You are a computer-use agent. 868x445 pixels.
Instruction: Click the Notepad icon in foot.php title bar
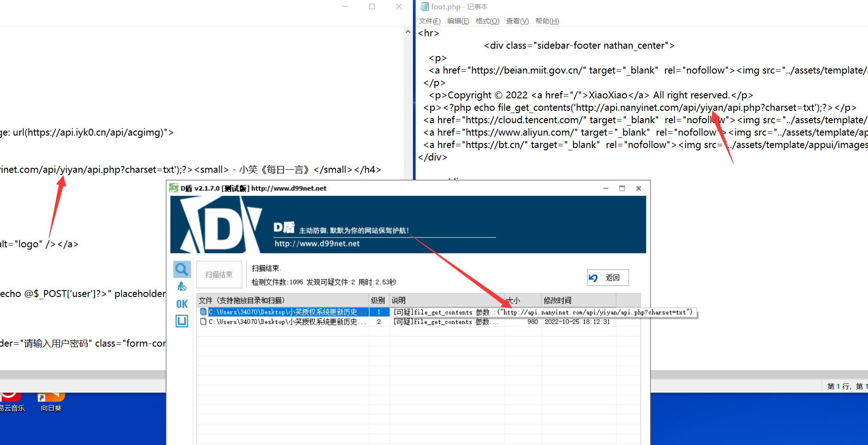coord(423,6)
